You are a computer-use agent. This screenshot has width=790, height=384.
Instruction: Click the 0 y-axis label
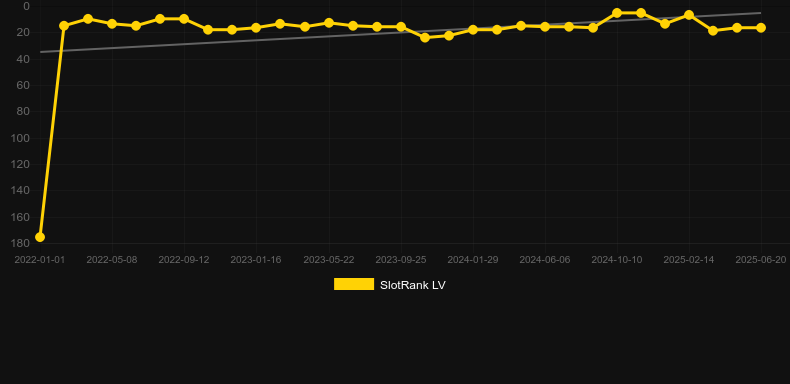[27, 6]
